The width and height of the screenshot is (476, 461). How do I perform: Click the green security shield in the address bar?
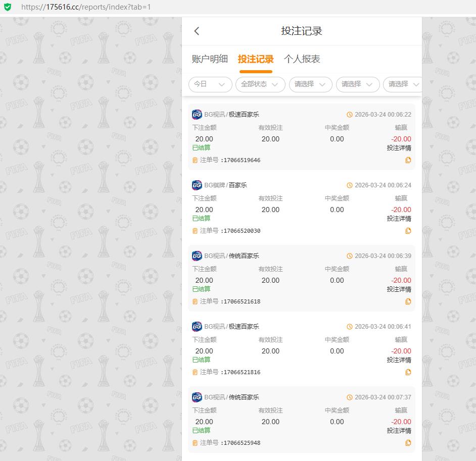[x=8, y=7]
